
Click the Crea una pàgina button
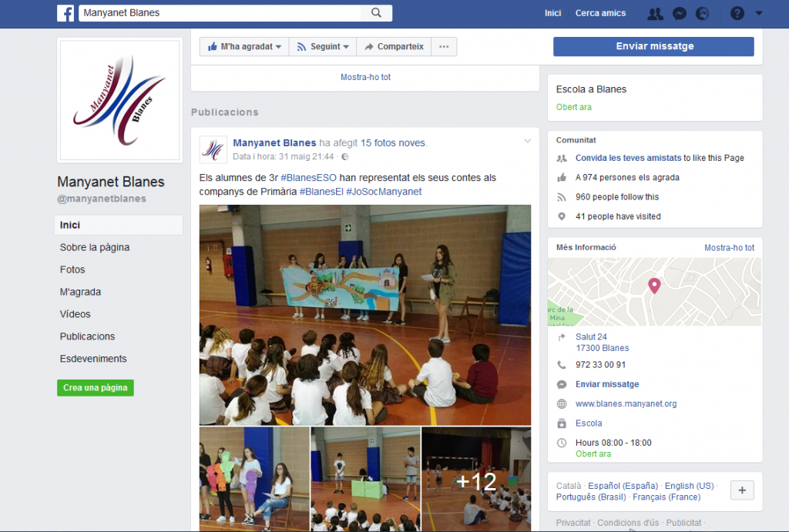96,388
